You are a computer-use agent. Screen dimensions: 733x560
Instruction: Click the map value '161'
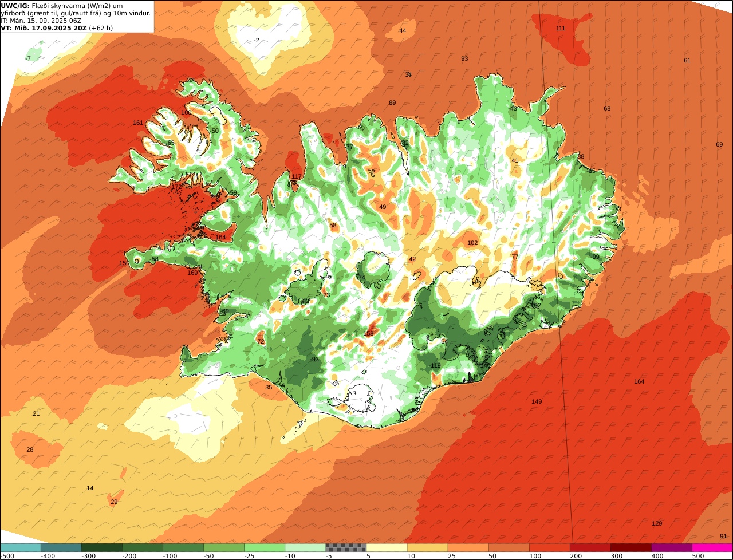[138, 123]
